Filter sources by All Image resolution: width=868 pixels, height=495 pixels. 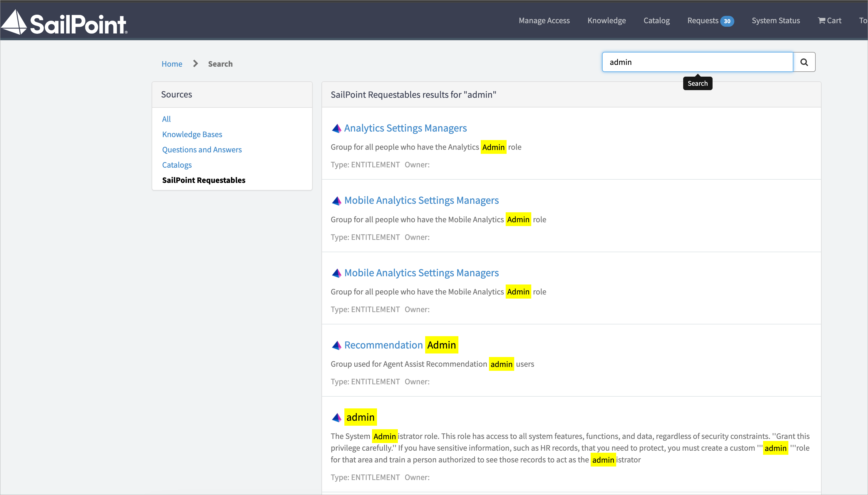pos(166,119)
